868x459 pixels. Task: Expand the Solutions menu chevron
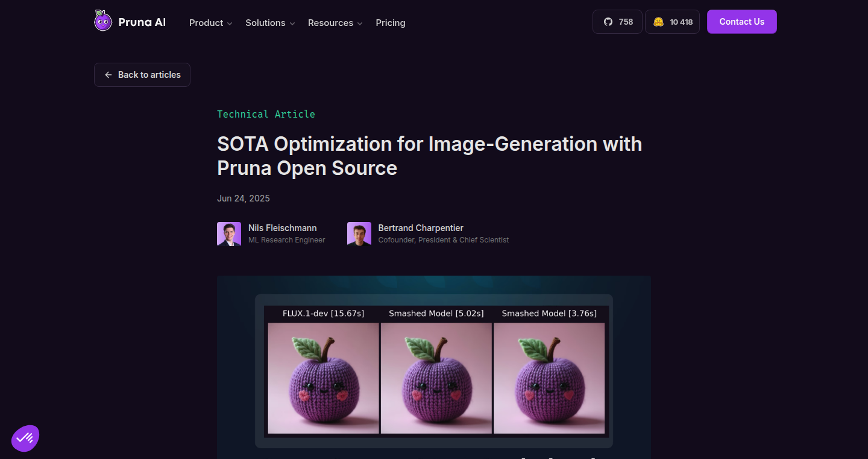pos(292,24)
